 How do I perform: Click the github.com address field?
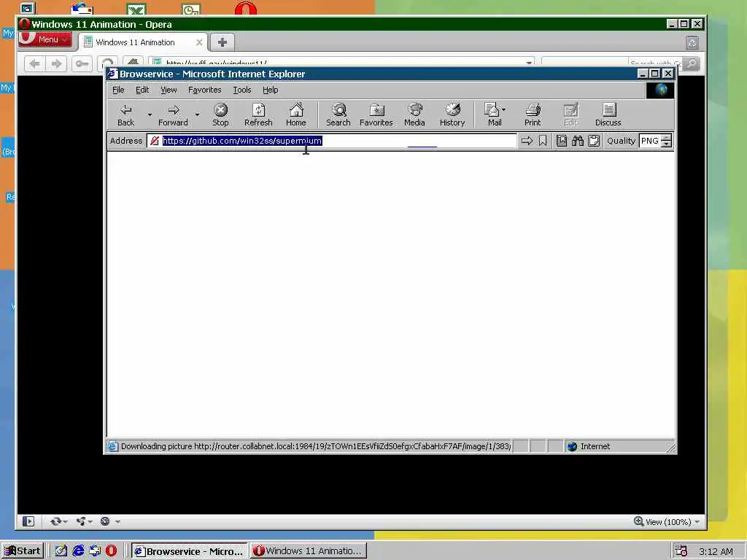[x=332, y=141]
